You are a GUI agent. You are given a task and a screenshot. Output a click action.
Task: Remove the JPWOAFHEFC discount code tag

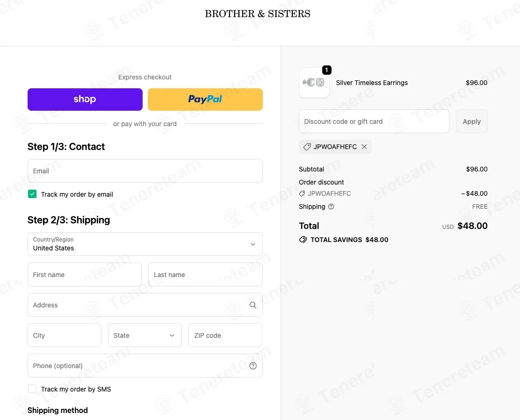(x=364, y=147)
